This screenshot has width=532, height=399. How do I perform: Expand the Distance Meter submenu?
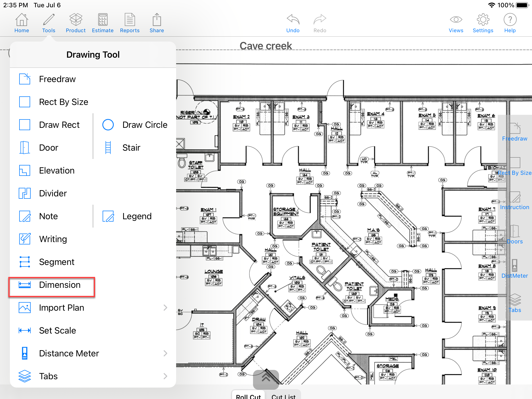click(x=165, y=354)
